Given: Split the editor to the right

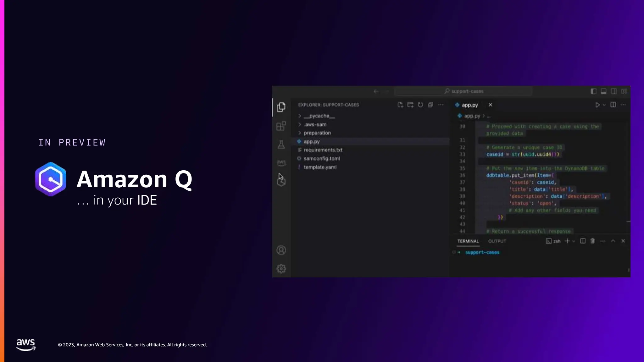Looking at the screenshot, I should click(x=613, y=105).
